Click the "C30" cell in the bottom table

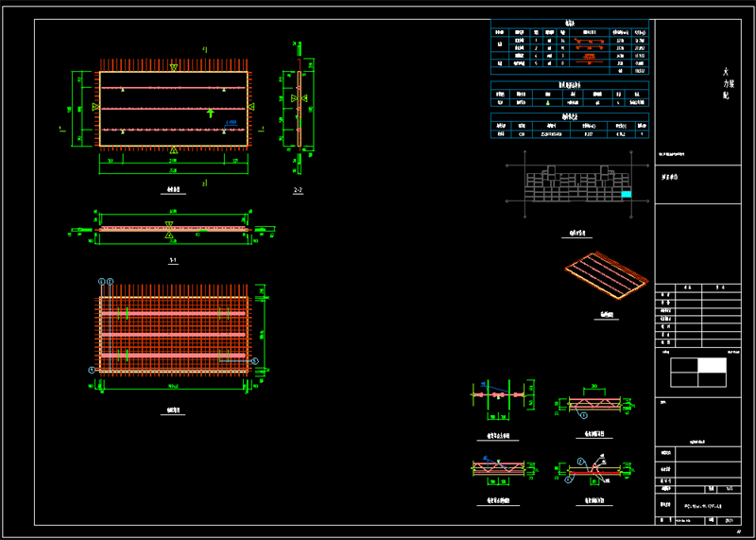tap(522, 134)
